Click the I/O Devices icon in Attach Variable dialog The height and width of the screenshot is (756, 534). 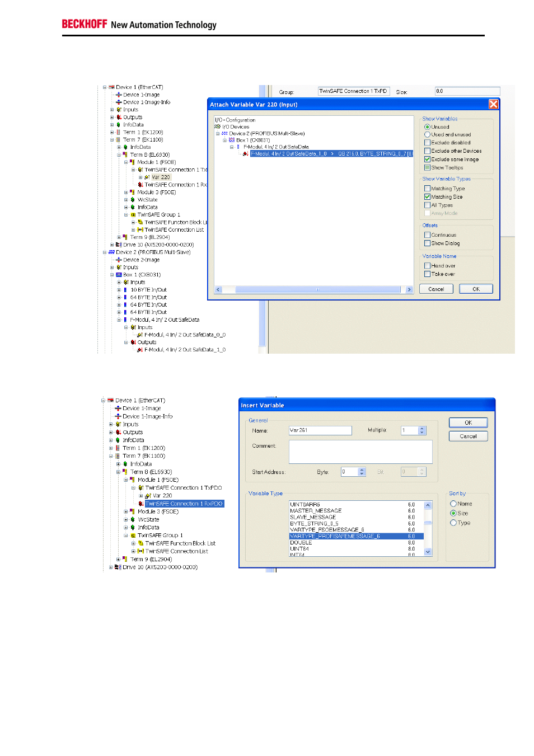pyautogui.click(x=218, y=126)
